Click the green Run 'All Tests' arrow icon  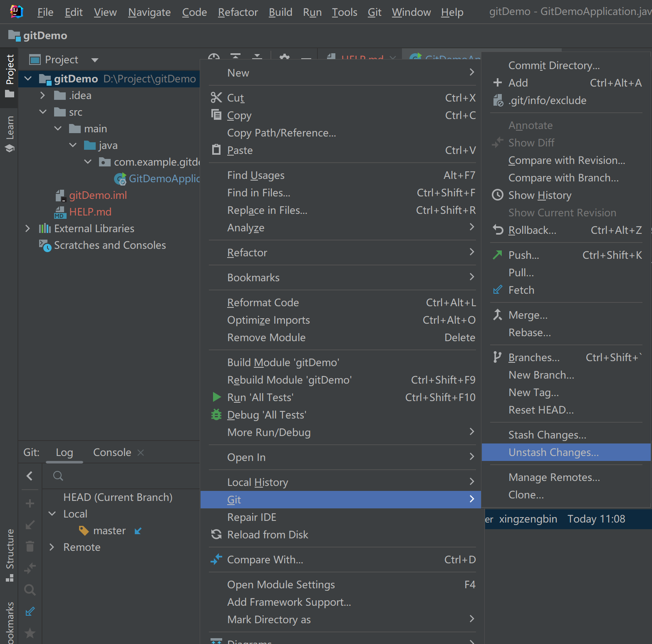pyautogui.click(x=217, y=397)
